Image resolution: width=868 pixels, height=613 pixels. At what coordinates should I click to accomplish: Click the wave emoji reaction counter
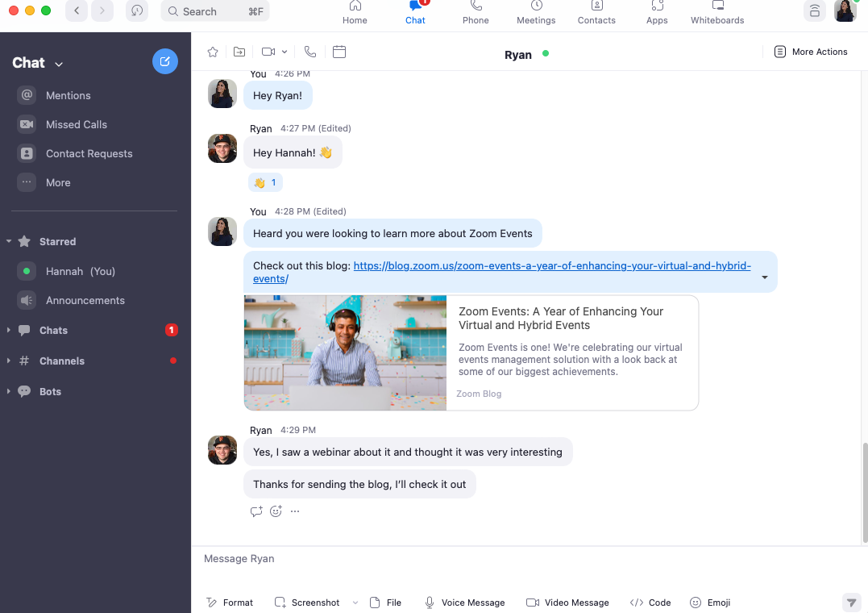pyautogui.click(x=266, y=182)
